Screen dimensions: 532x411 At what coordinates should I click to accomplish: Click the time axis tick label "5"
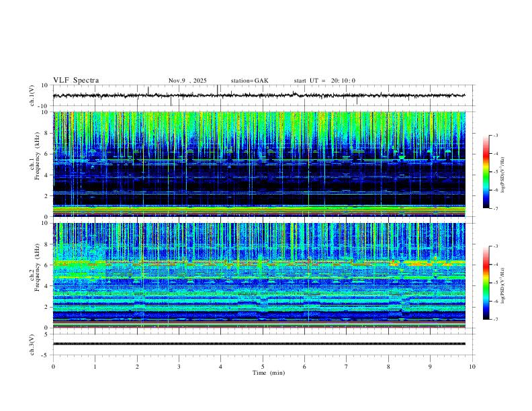(263, 367)
